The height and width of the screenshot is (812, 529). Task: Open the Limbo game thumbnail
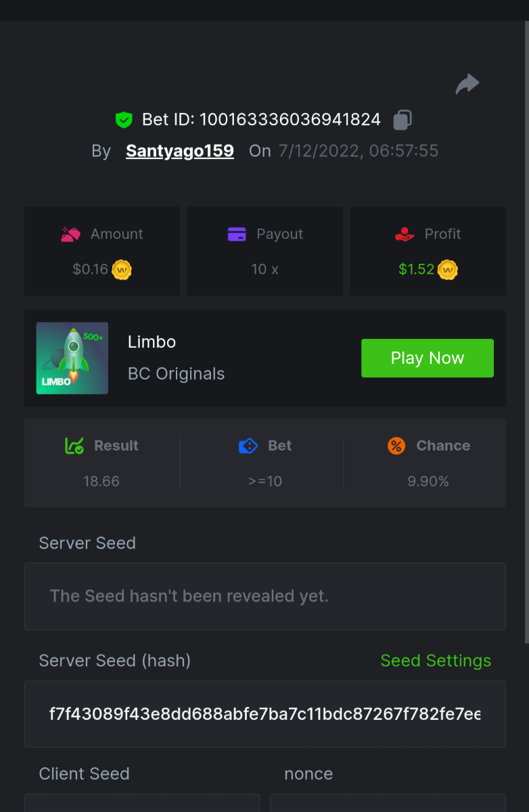tap(72, 358)
